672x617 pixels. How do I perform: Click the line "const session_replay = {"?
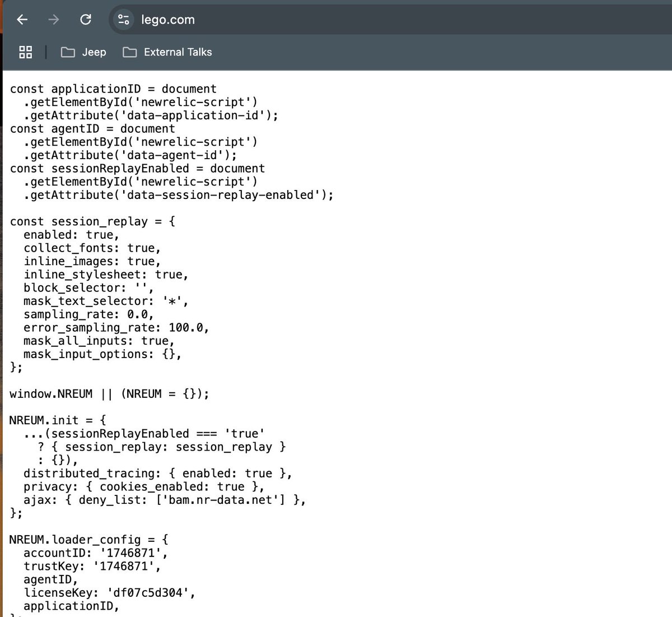coord(92,222)
